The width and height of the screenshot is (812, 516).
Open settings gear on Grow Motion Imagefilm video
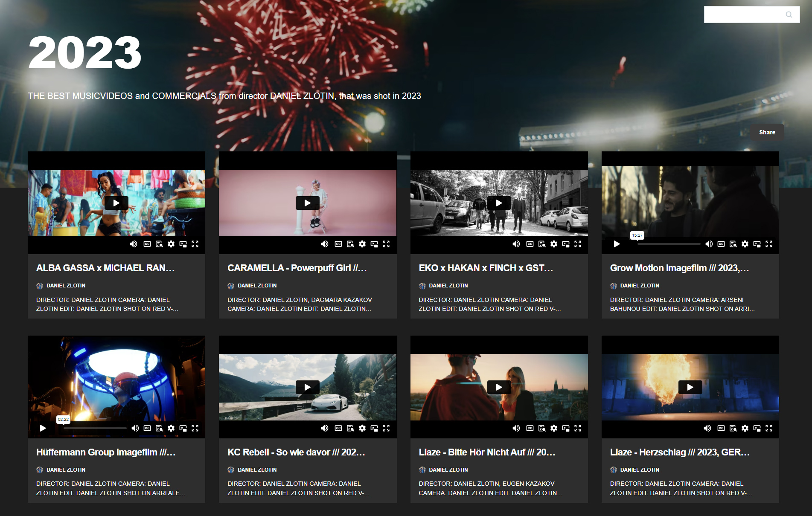coord(745,244)
